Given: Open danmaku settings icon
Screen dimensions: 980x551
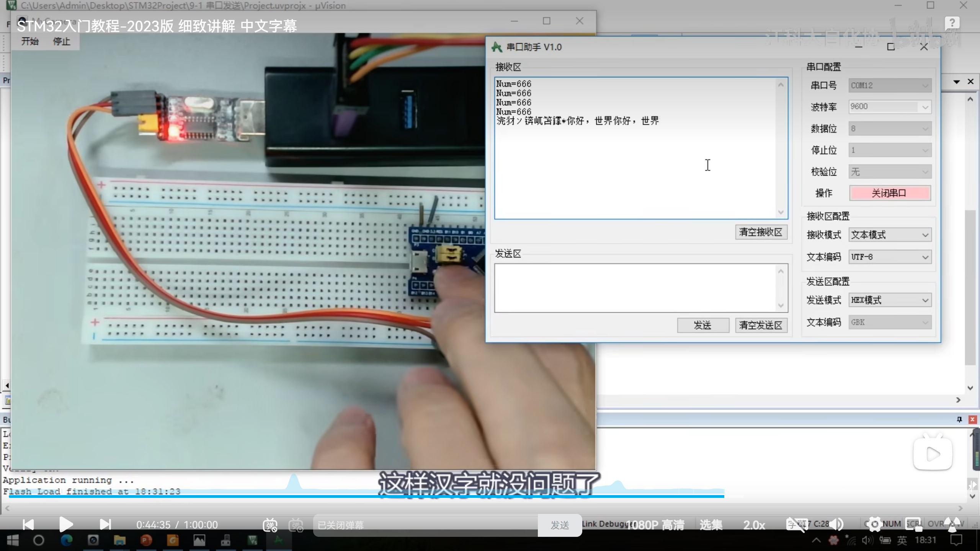Looking at the screenshot, I should (296, 525).
